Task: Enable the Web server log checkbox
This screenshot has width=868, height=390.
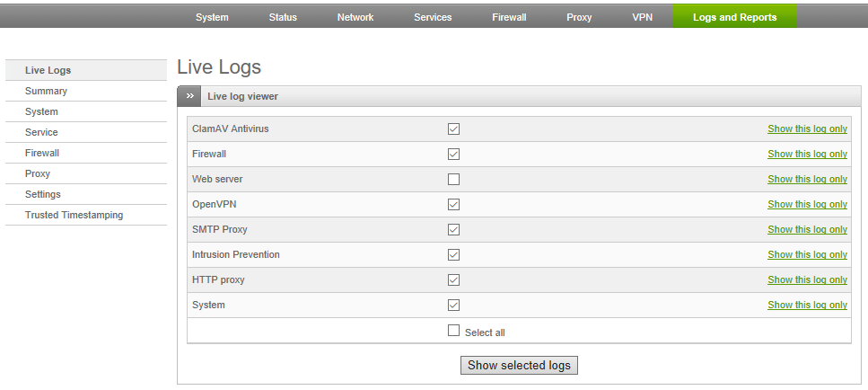Action: coord(453,180)
